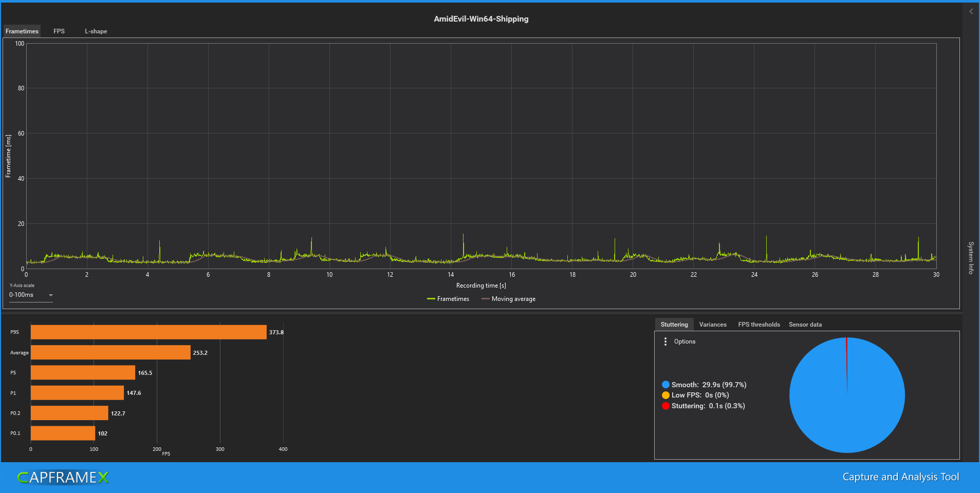Viewport: 980px width, 493px height.
Task: Click the 'Capture and Analysis Tool' text
Action: tap(901, 477)
